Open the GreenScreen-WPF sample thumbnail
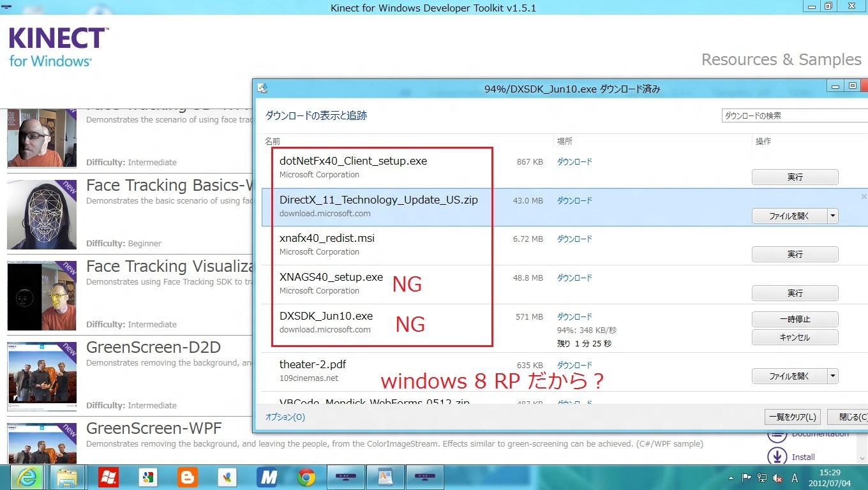868x490 pixels. 41,443
